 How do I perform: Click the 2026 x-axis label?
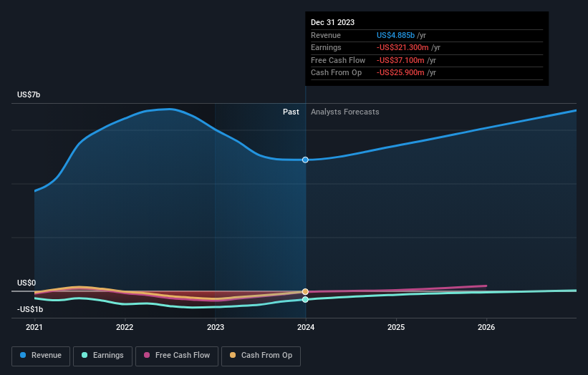click(x=486, y=328)
